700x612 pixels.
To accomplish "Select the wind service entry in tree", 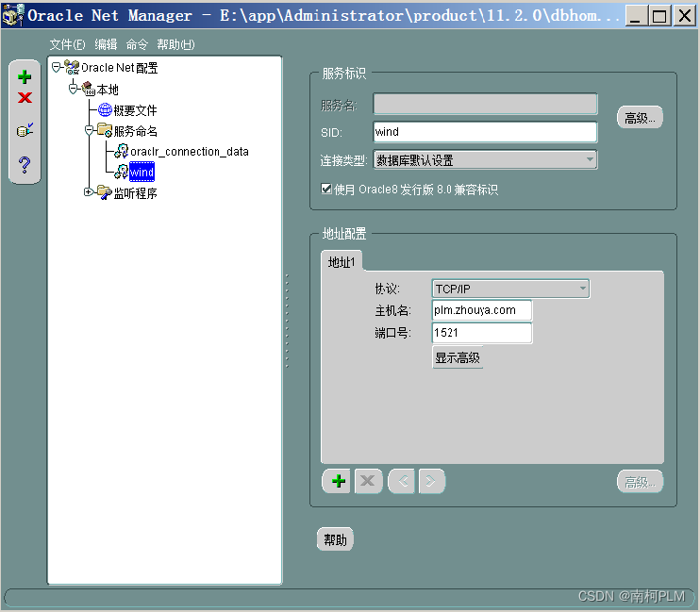I will [142, 172].
